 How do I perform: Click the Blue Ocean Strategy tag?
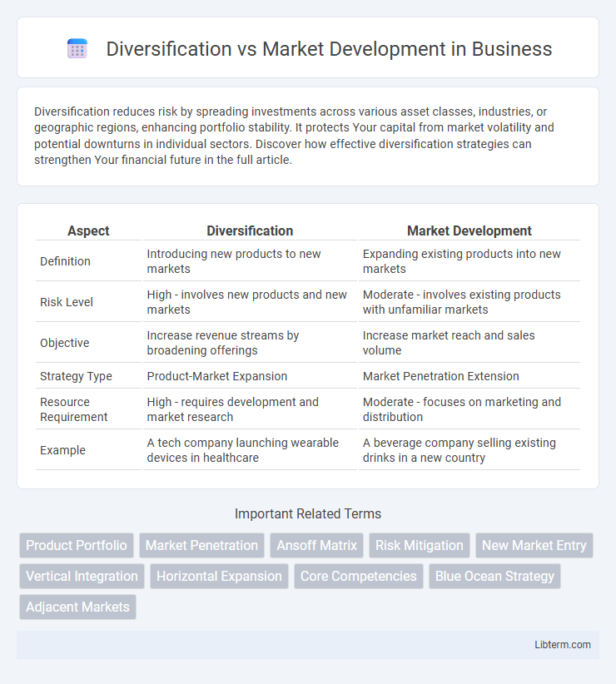(494, 577)
